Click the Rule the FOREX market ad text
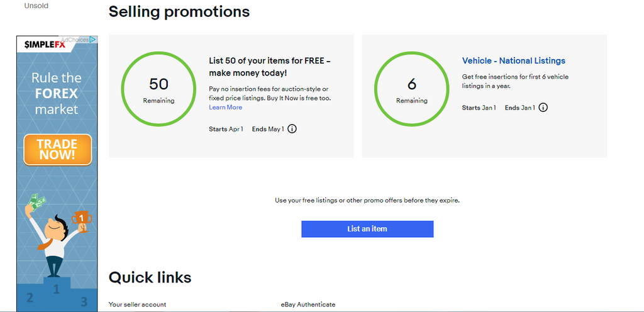The image size is (644, 312). coord(57,94)
